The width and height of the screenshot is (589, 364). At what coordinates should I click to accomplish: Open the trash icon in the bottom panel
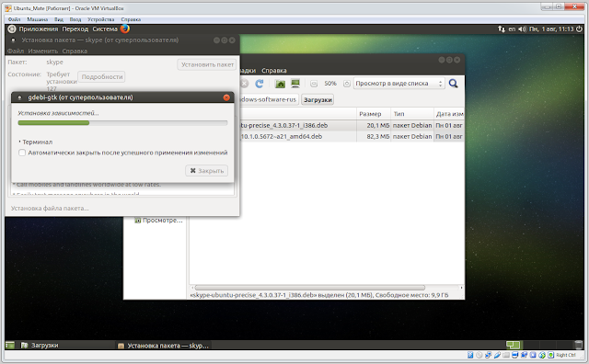[x=579, y=345]
